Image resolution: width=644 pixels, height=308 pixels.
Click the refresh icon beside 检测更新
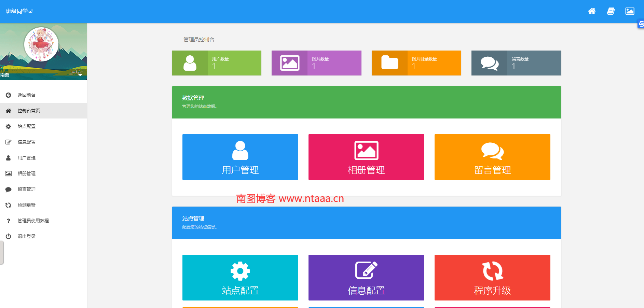click(9, 205)
